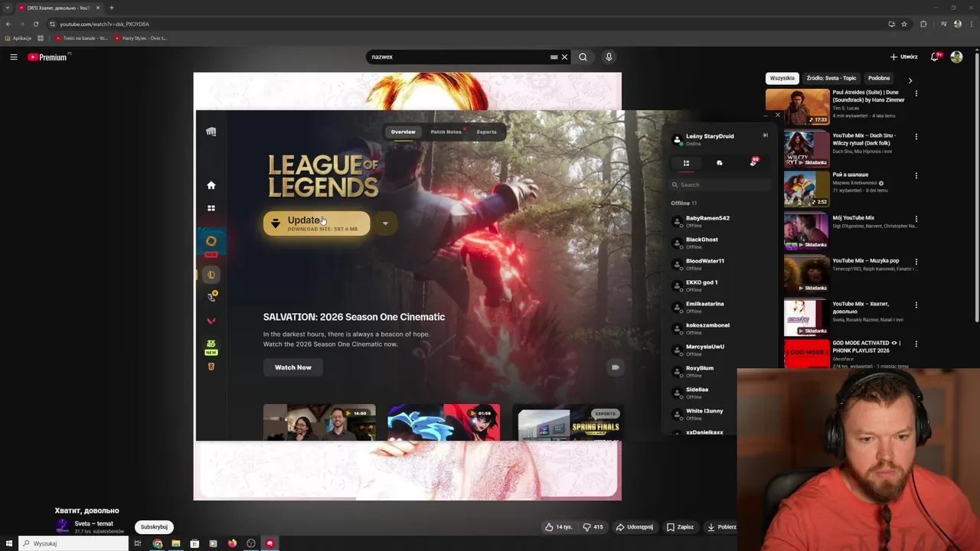The image size is (980, 551).
Task: Open the 01:59 video thumbnail
Action: point(443,422)
